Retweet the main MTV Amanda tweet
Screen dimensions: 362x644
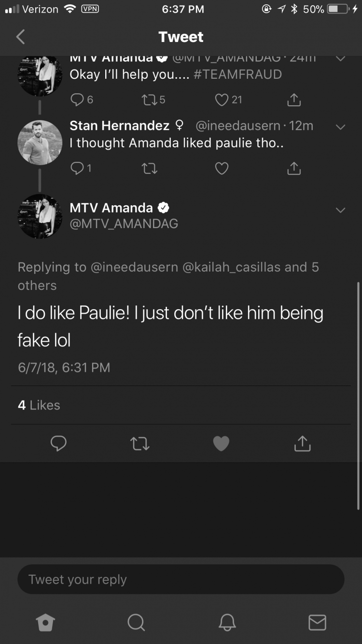(140, 444)
